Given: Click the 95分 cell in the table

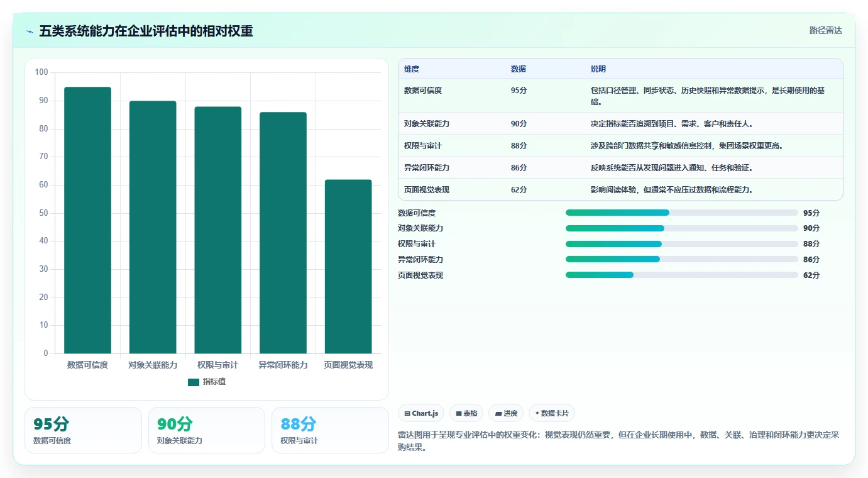Looking at the screenshot, I should [x=519, y=91].
